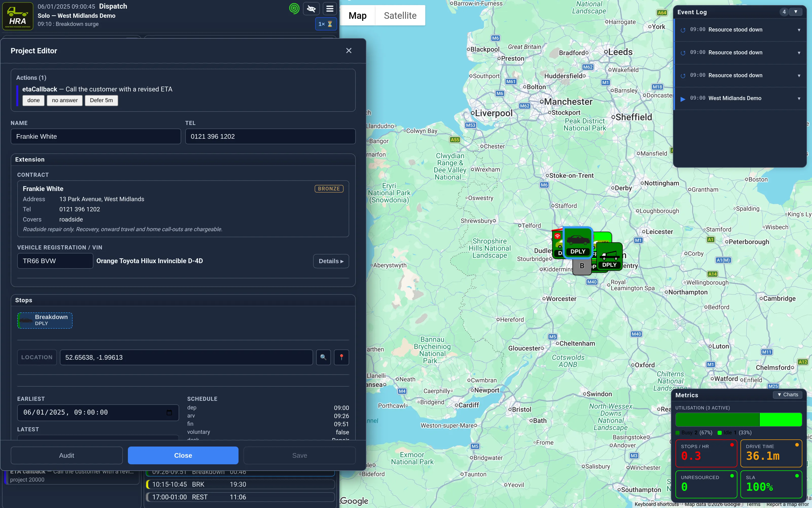Image resolution: width=812 pixels, height=508 pixels.
Task: Select the Breakdown DPLY stop chip
Action: pos(45,320)
